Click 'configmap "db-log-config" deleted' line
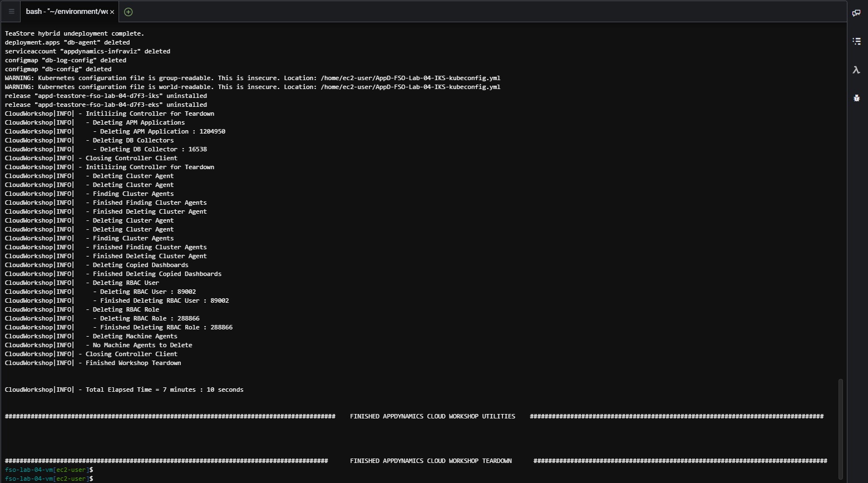The height and width of the screenshot is (483, 868). [x=66, y=60]
